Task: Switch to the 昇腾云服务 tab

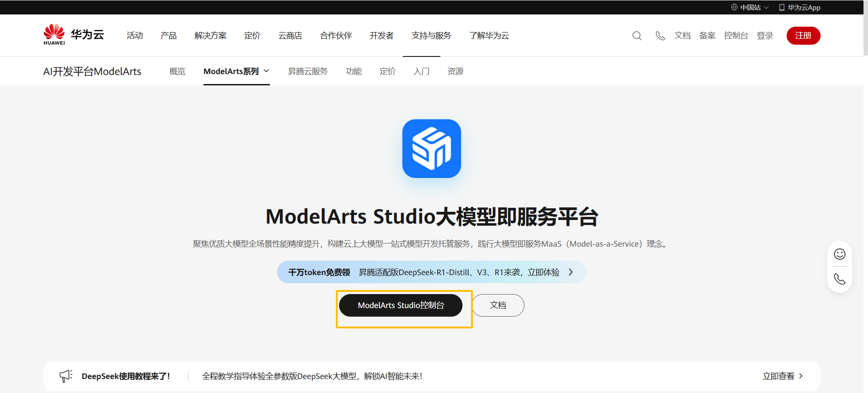Action: pyautogui.click(x=308, y=71)
